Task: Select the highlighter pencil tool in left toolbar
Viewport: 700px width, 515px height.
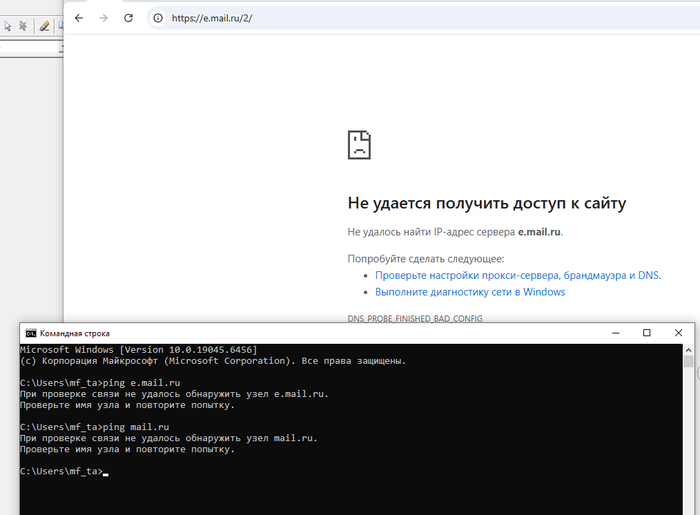Action: tap(44, 26)
